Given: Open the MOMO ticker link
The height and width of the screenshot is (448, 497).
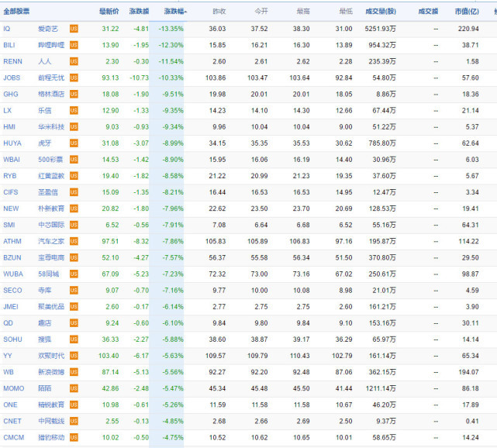Looking at the screenshot, I should point(14,388).
